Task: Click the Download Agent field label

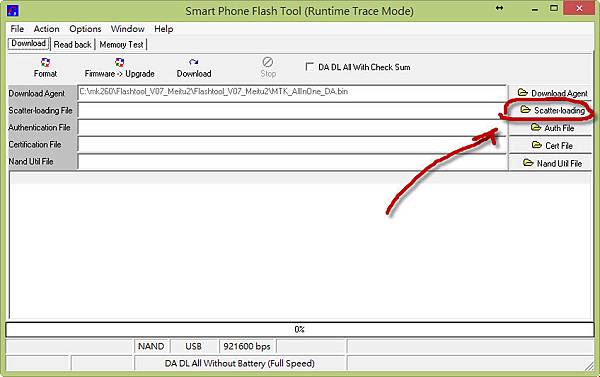Action: point(37,93)
